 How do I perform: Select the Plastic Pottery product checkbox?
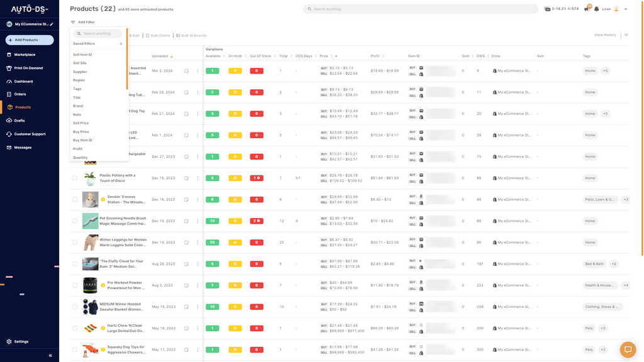[x=75, y=178]
